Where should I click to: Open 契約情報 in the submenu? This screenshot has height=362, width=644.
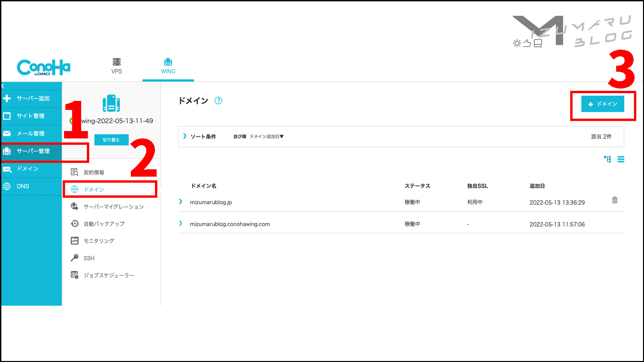(x=94, y=172)
